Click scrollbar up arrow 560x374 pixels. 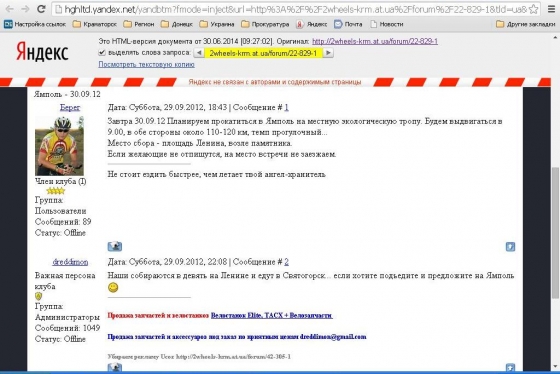[x=555, y=38]
